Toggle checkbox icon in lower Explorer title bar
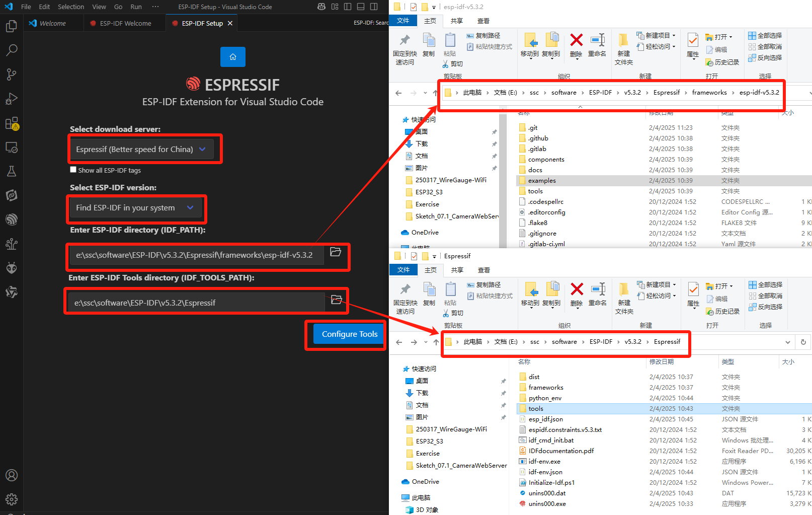The width and height of the screenshot is (812, 515). 414,256
